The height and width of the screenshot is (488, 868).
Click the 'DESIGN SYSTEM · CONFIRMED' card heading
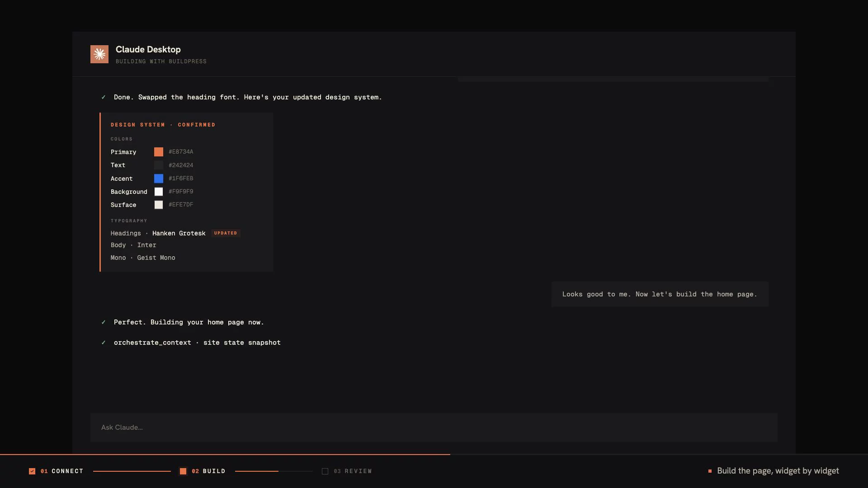point(163,125)
